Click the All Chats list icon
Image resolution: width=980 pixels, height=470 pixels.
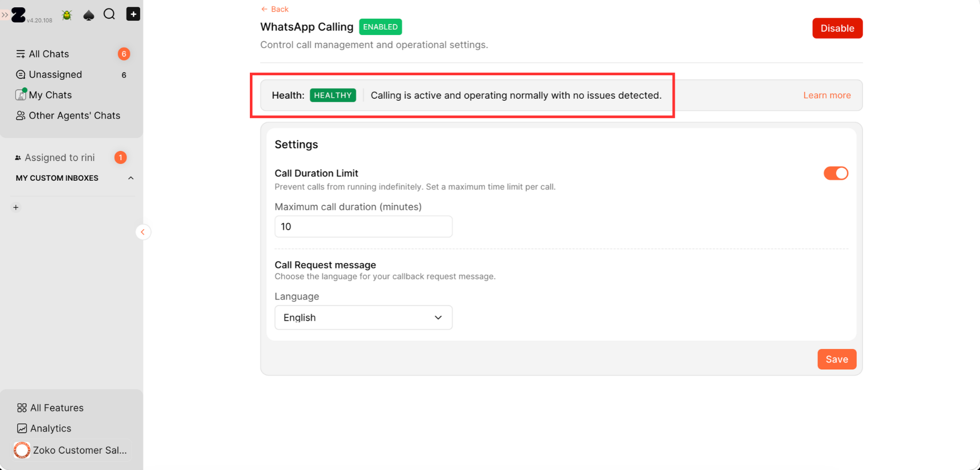click(x=20, y=54)
